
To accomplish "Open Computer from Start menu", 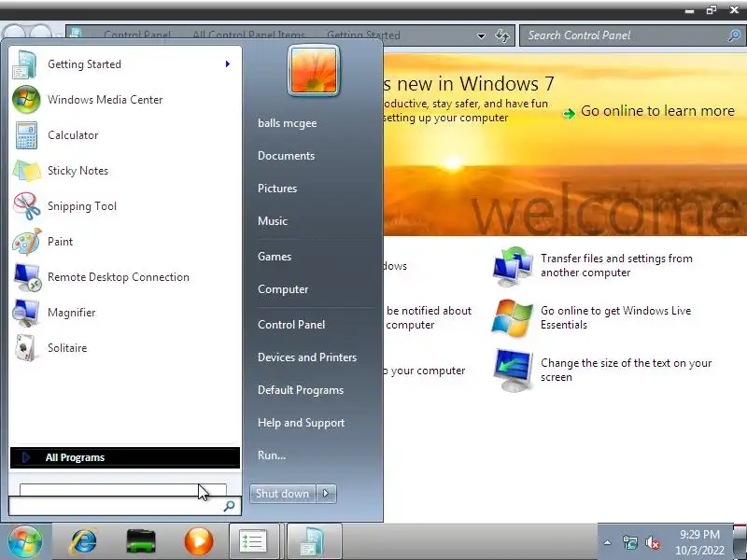I will click(283, 289).
